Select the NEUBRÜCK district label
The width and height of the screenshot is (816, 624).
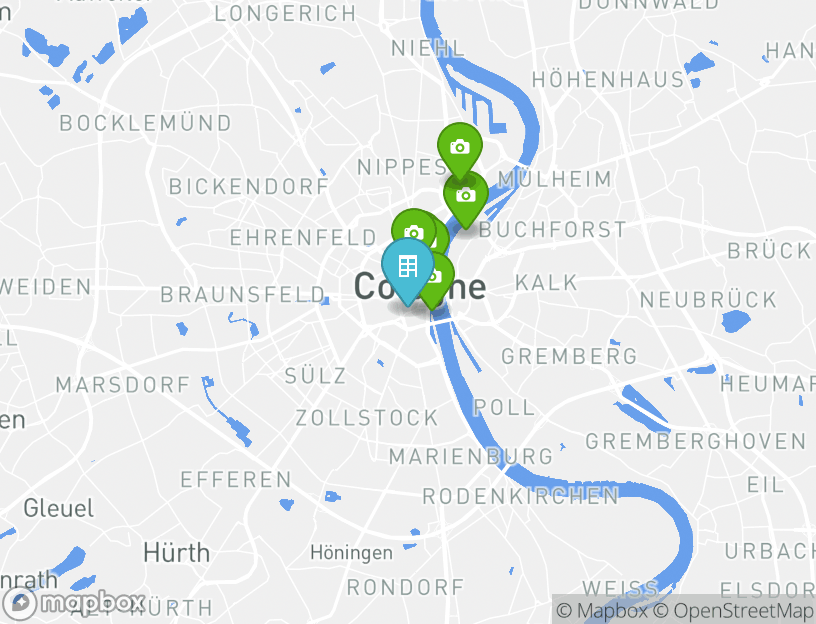click(709, 300)
